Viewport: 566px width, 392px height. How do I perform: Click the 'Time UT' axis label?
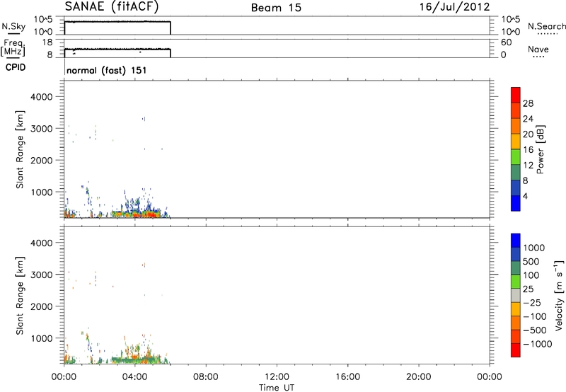pos(277,388)
